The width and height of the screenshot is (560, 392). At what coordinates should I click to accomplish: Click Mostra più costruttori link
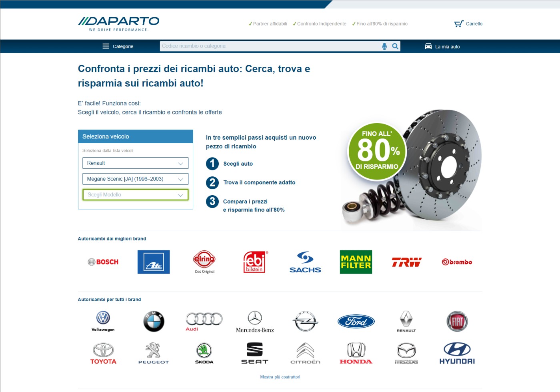click(280, 377)
